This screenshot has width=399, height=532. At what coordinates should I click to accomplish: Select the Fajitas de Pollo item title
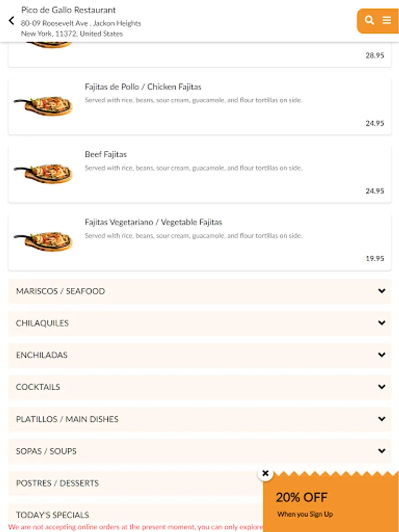[143, 87]
